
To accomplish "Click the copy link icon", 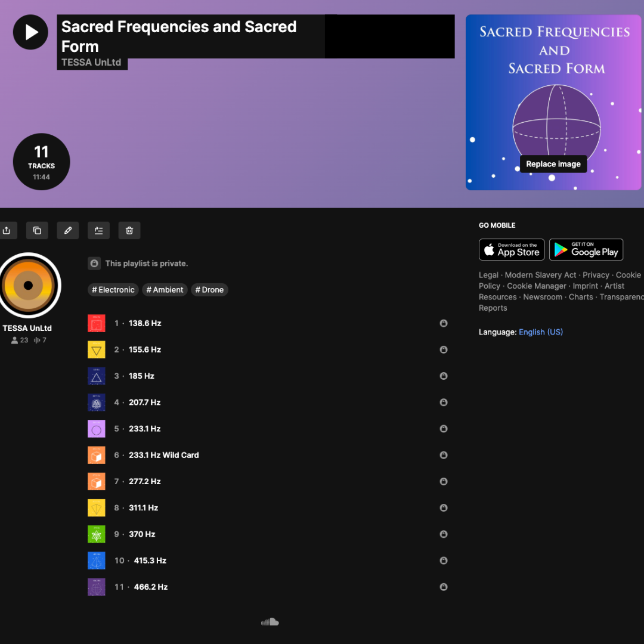I will click(x=37, y=230).
